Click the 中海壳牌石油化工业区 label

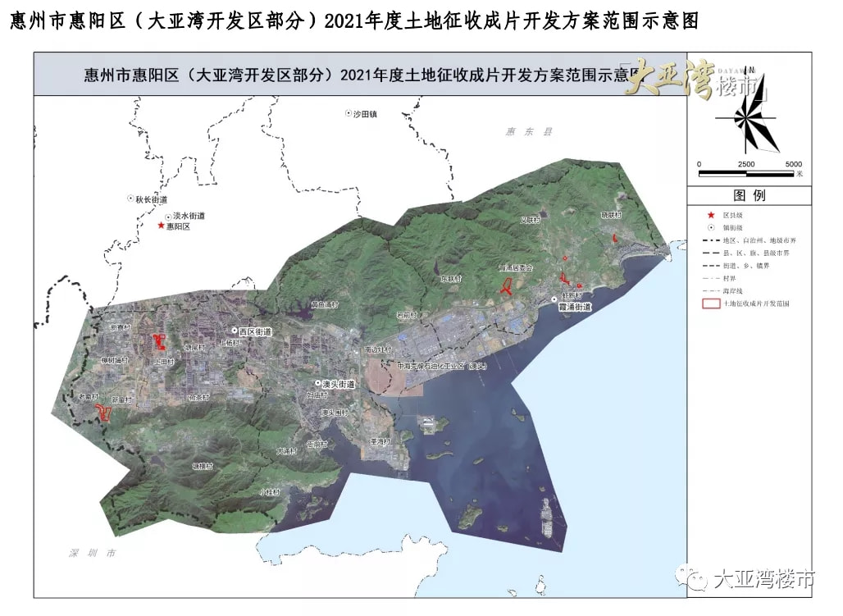point(441,367)
